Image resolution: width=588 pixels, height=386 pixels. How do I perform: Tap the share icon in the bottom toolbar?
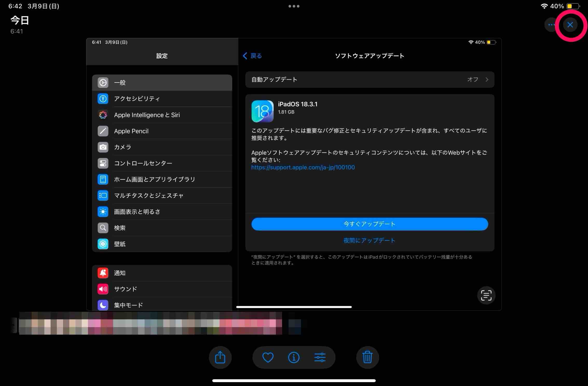(220, 357)
